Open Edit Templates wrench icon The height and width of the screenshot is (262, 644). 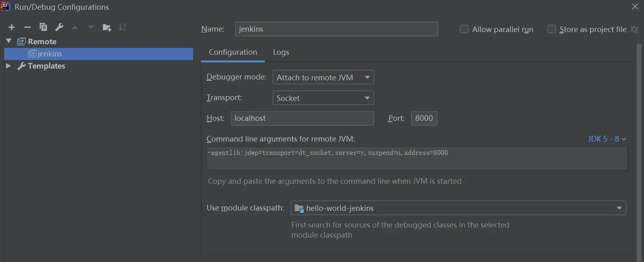59,27
